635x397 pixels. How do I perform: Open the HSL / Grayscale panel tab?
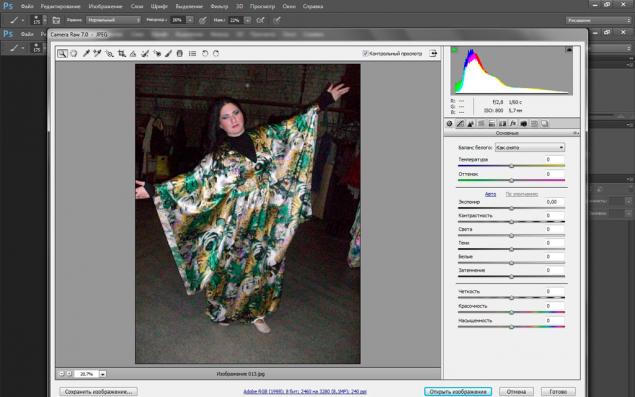coord(481,124)
